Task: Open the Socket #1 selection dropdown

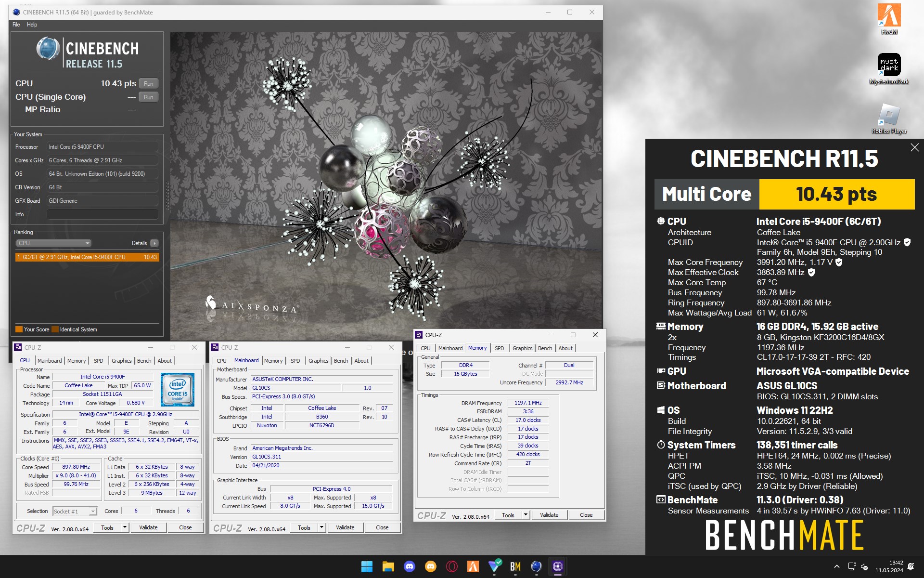Action: [x=75, y=511]
